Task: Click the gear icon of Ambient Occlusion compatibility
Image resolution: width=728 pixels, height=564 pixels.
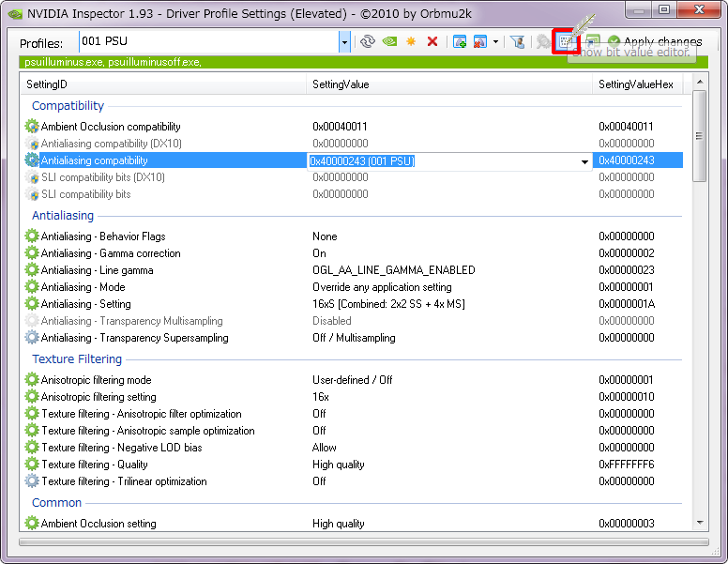Action: pos(32,127)
